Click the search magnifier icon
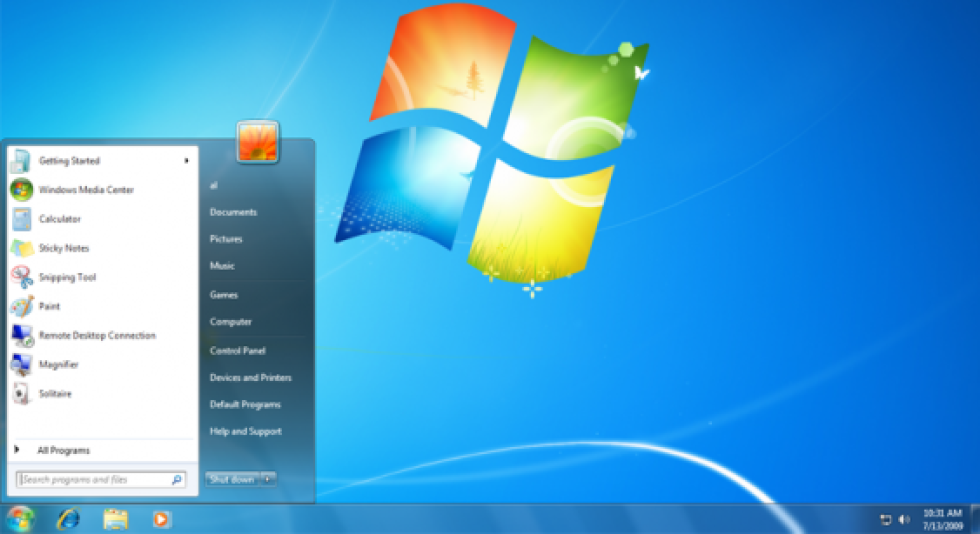980x534 pixels. [x=177, y=480]
